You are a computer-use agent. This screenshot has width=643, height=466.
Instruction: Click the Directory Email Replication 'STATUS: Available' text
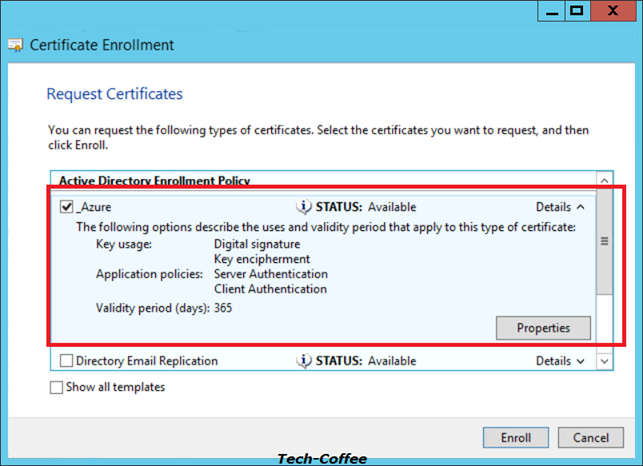pyautogui.click(x=366, y=361)
